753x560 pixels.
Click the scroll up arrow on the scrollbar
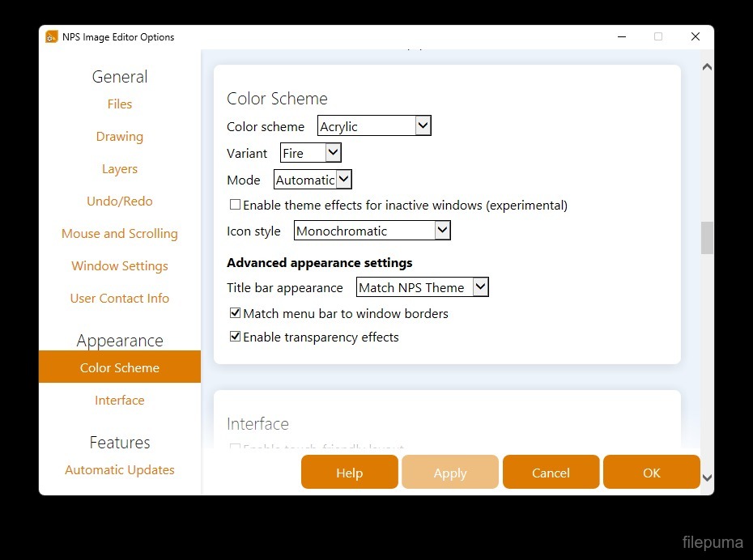tap(707, 67)
